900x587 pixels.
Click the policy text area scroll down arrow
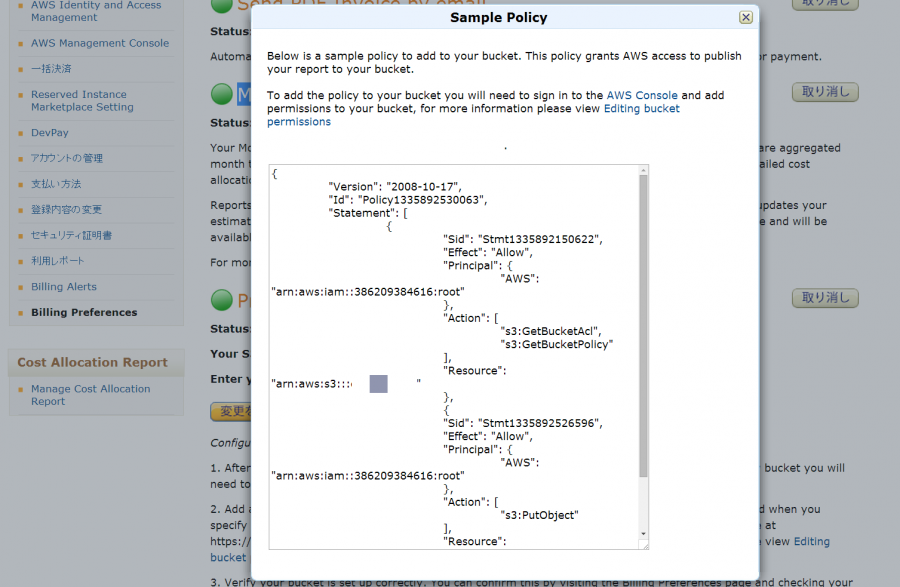pyautogui.click(x=643, y=534)
